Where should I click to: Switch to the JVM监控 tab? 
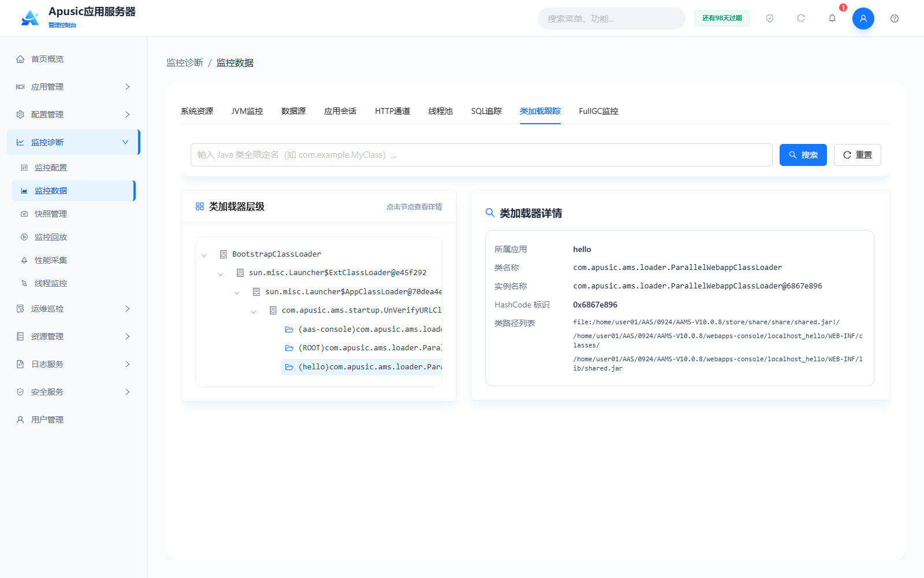(247, 111)
